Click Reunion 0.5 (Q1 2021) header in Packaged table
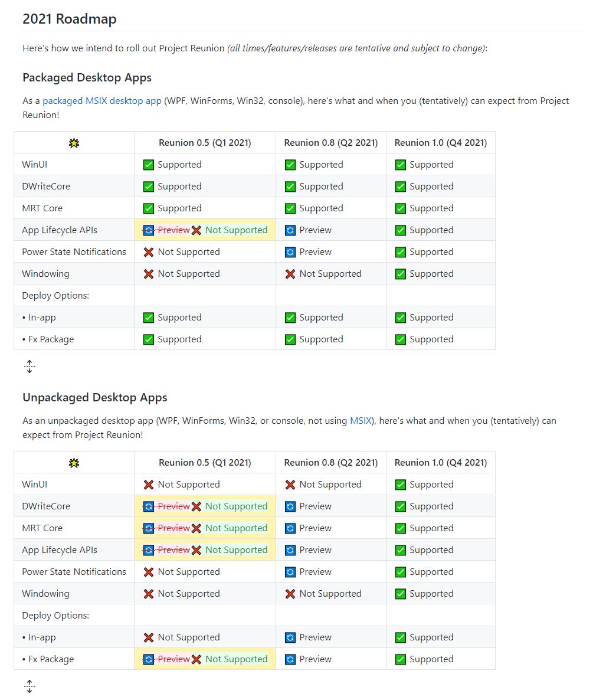 click(x=205, y=143)
